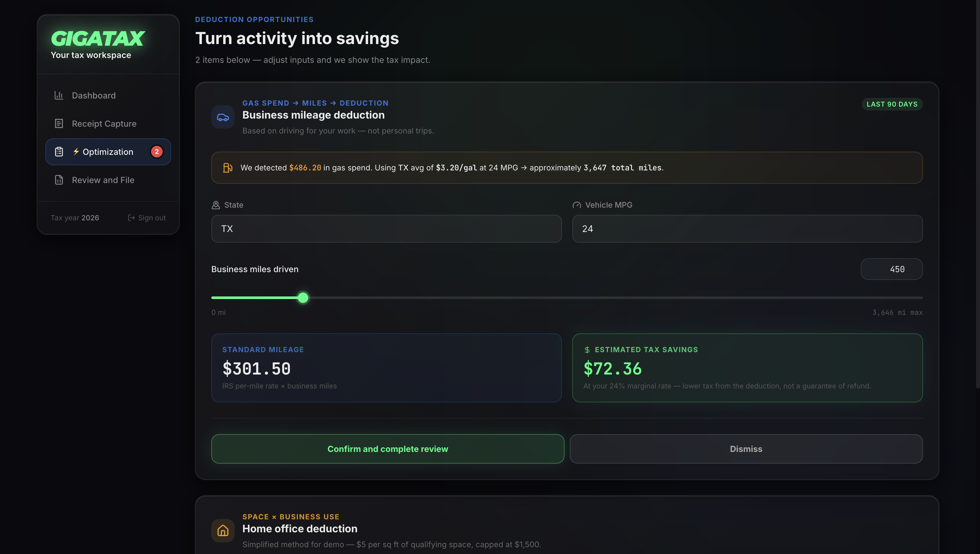
Task: Click the gauge icon next to Vehicle MPG
Action: click(577, 205)
